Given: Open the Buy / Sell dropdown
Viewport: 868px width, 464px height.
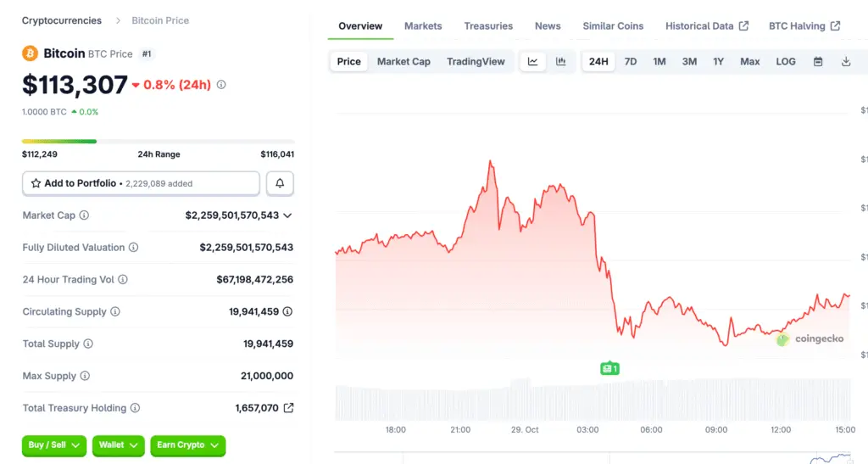Looking at the screenshot, I should click(54, 445).
